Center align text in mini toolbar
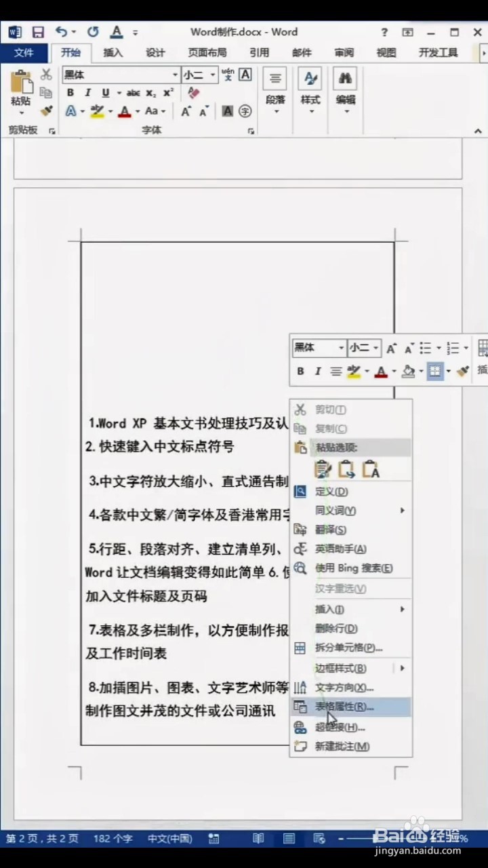This screenshot has width=488, height=868. click(x=335, y=371)
